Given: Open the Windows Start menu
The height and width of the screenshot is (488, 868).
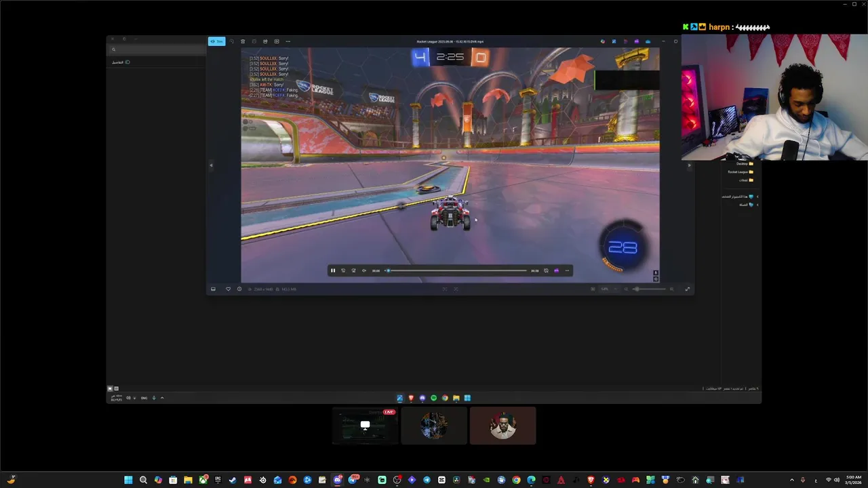Looking at the screenshot, I should pos(128,480).
